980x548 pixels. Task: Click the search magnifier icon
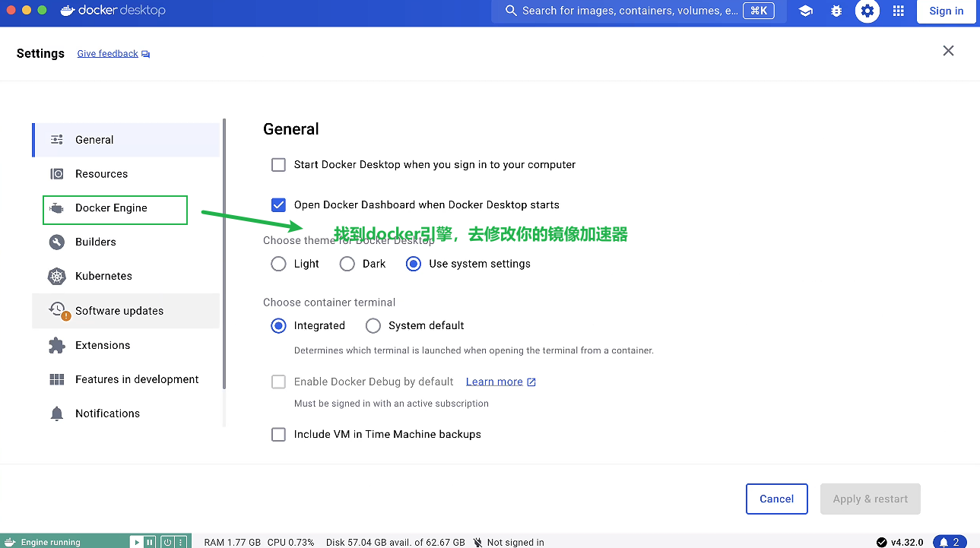511,11
